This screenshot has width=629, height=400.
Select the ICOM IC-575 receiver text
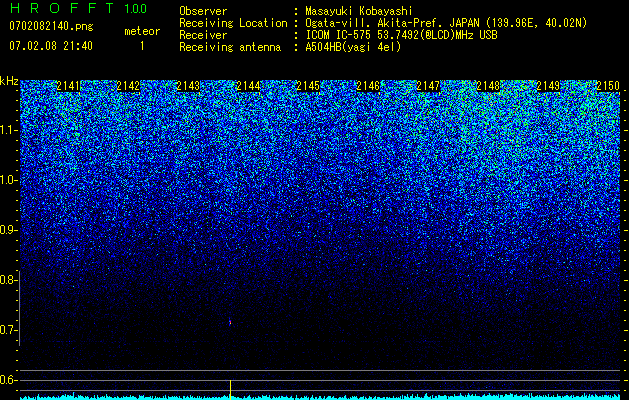[401, 35]
